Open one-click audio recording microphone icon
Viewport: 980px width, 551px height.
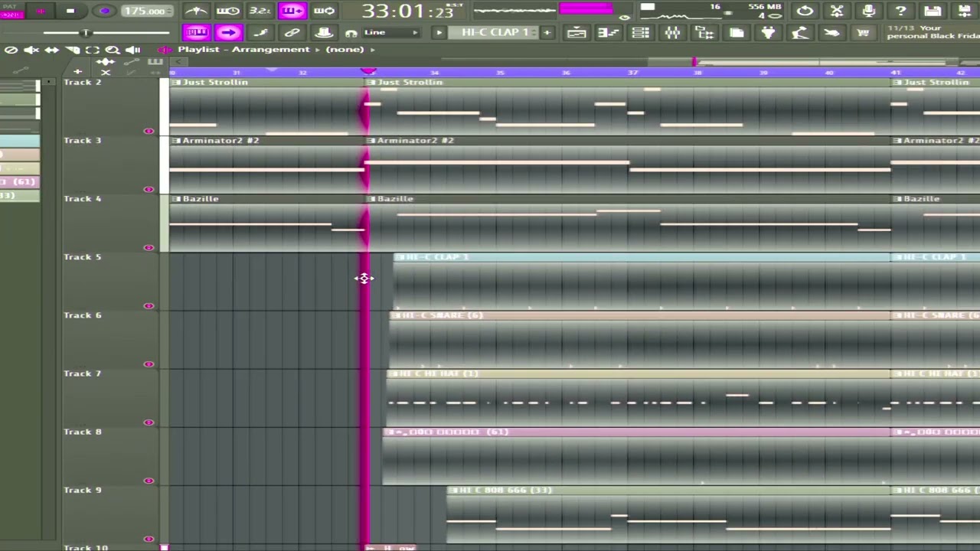pos(869,11)
